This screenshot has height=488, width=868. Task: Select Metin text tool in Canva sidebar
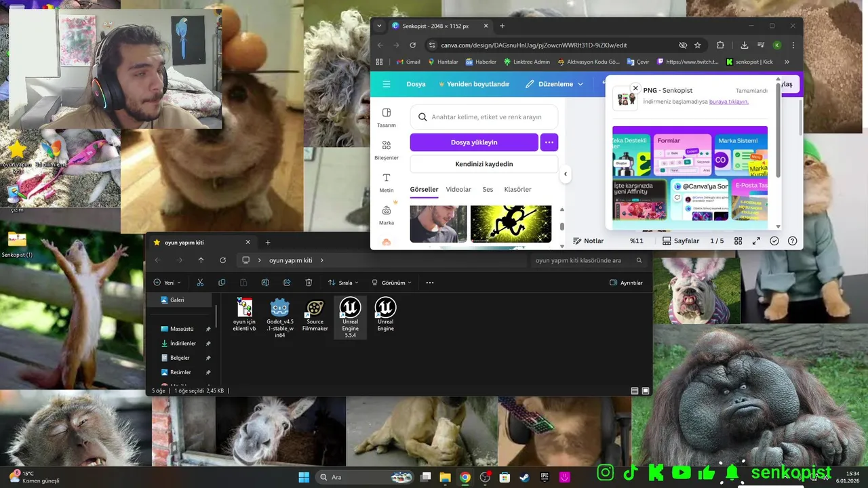[x=387, y=182]
